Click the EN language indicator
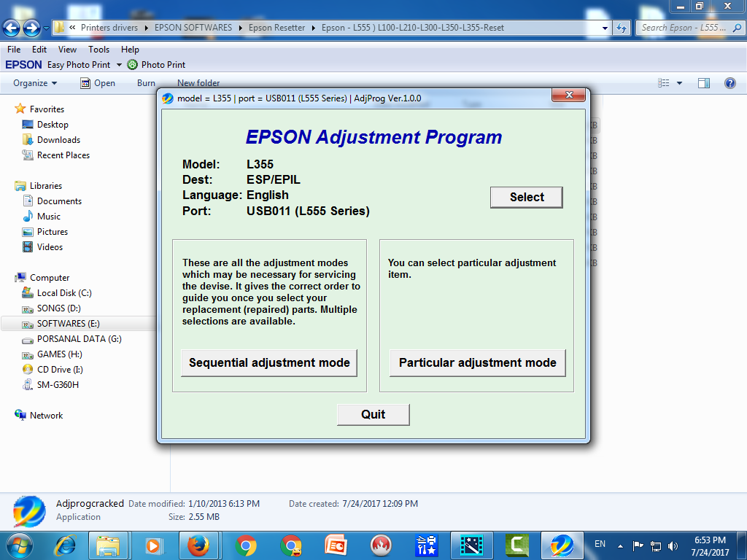This screenshot has width=747, height=560. (600, 544)
